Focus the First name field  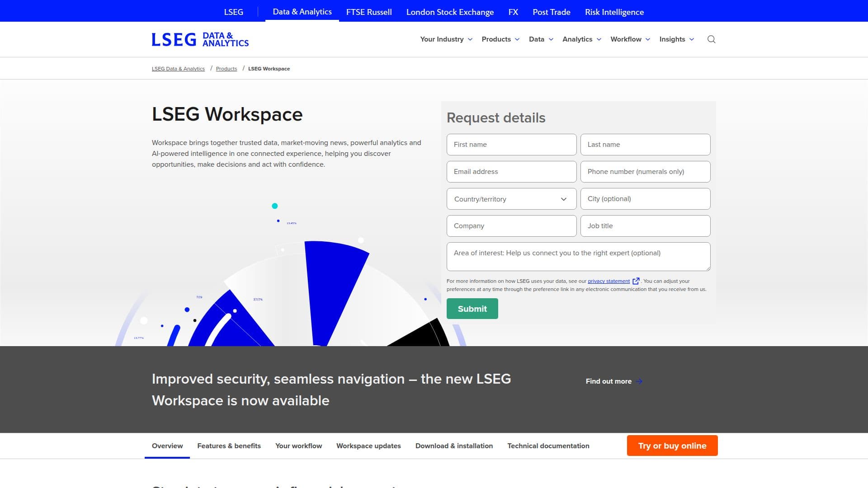(511, 145)
